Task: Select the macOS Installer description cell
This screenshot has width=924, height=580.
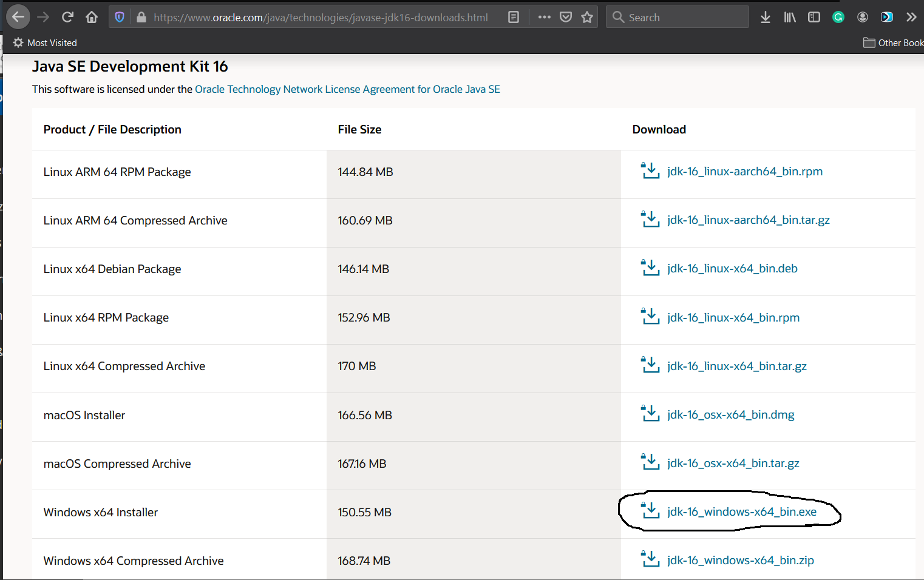Action: click(179, 417)
